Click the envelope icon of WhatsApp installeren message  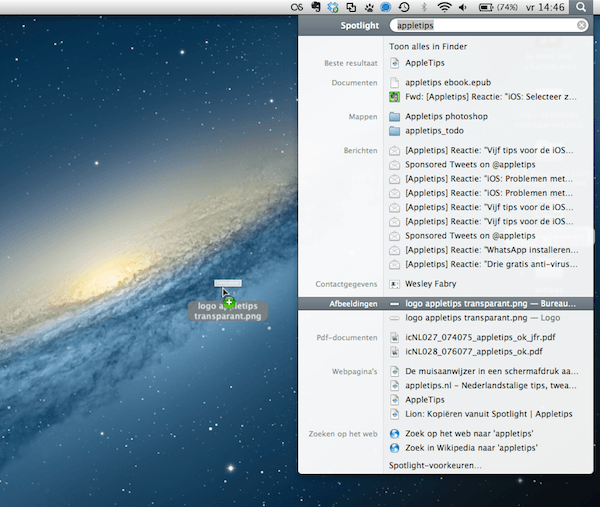(x=395, y=250)
